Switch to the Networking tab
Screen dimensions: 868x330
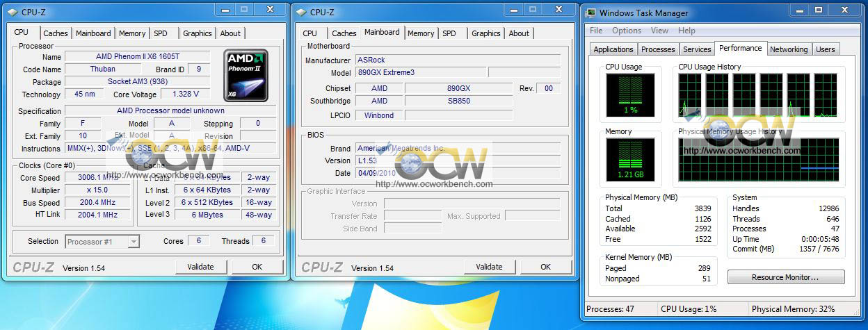click(x=789, y=49)
